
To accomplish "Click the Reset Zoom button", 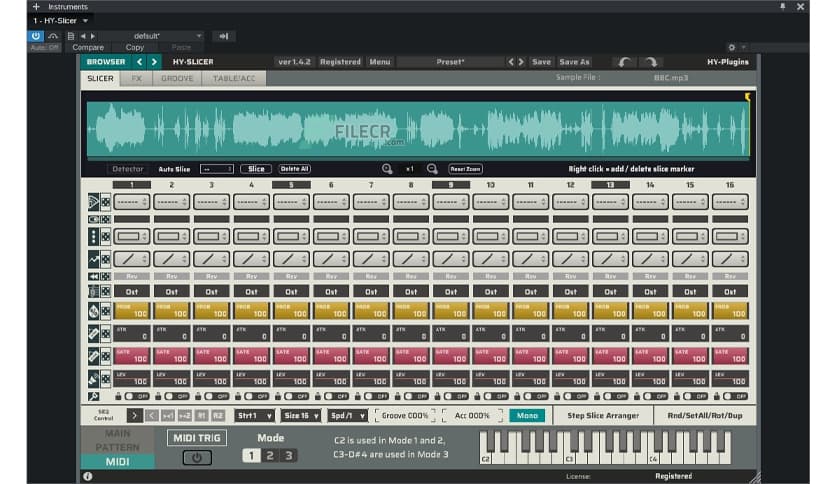I will (x=465, y=169).
